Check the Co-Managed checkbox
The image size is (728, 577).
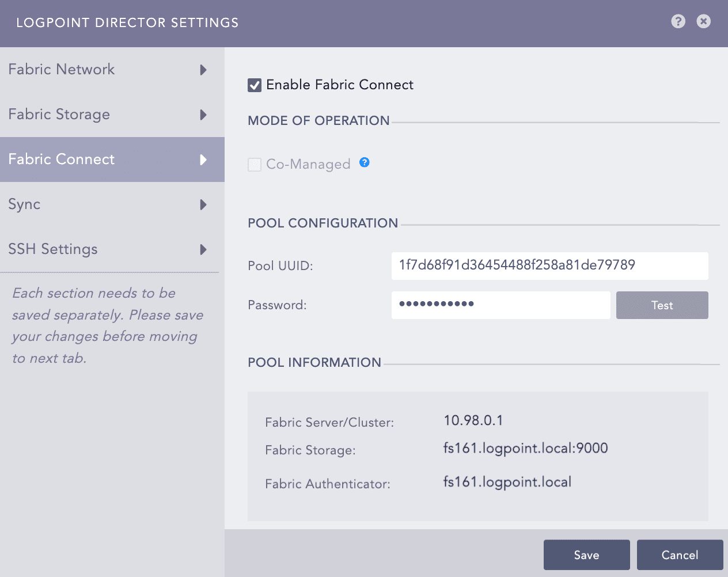[x=255, y=164]
